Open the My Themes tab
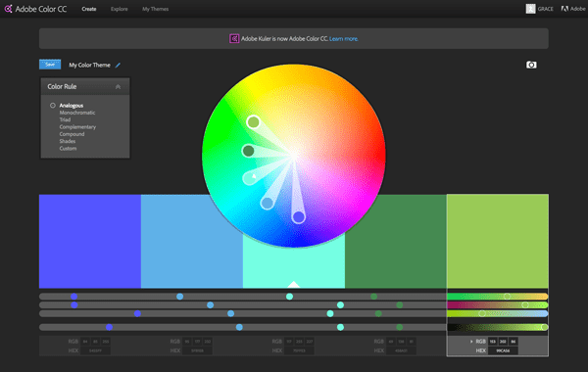This screenshot has width=588, height=372. tap(155, 9)
